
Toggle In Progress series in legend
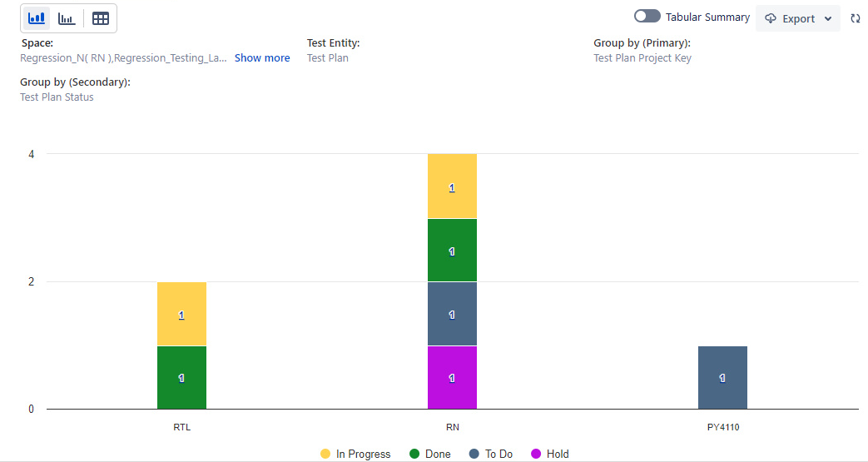coord(355,454)
